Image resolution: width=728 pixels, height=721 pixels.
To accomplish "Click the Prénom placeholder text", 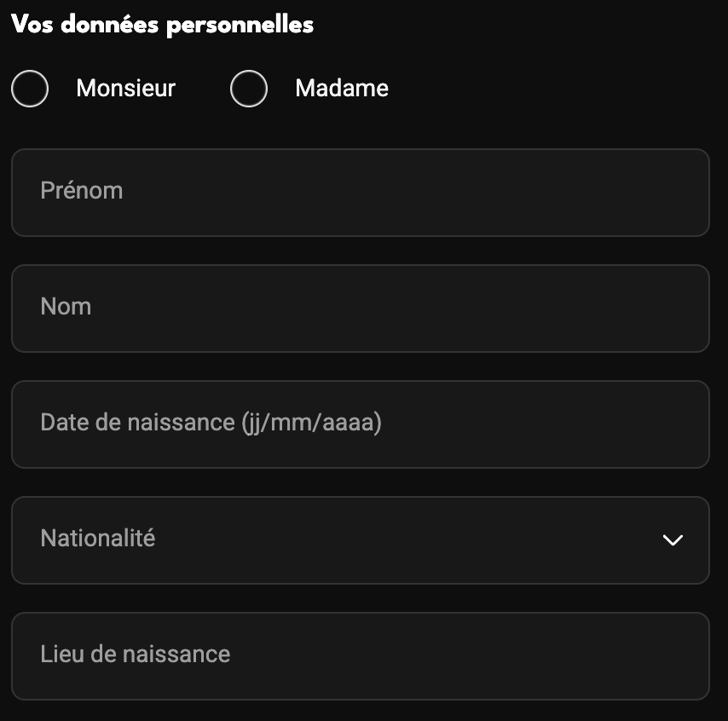I will 82,190.
